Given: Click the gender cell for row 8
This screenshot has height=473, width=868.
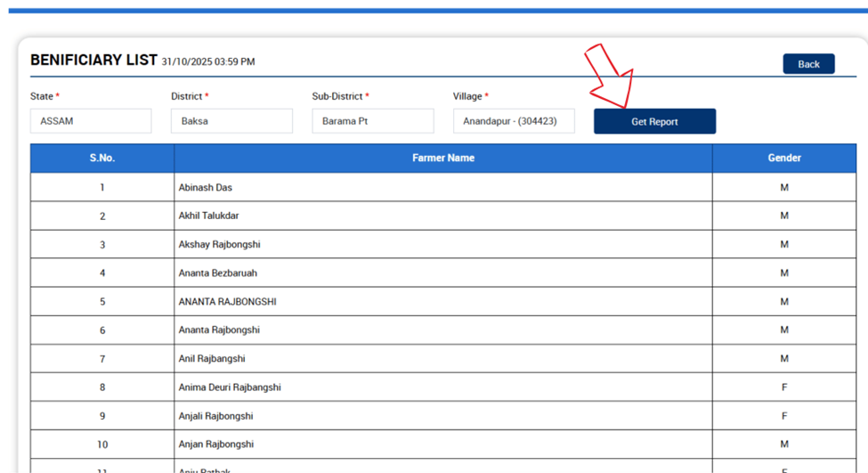Looking at the screenshot, I should (x=784, y=387).
